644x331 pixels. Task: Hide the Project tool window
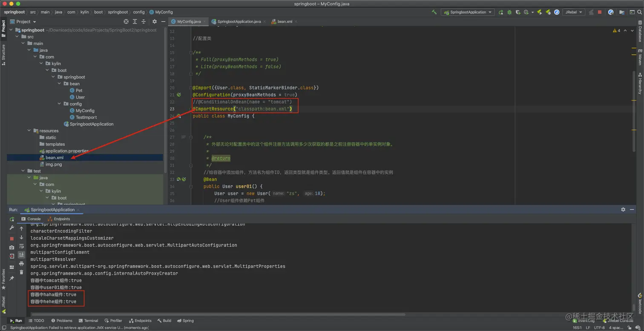point(163,21)
